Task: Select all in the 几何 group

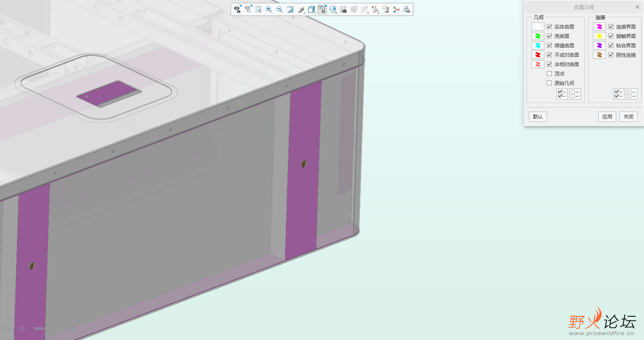Action: click(x=562, y=94)
